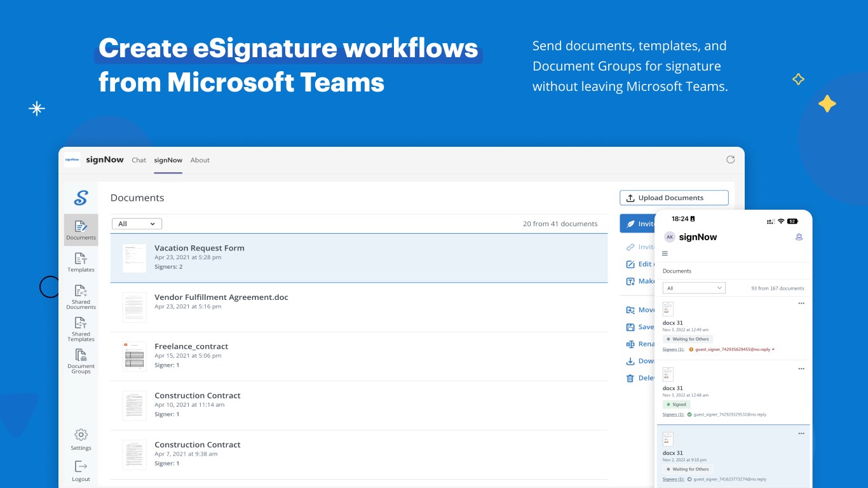
Task: Expand the All filter dropdown above Vacation Request Form
Action: point(137,224)
